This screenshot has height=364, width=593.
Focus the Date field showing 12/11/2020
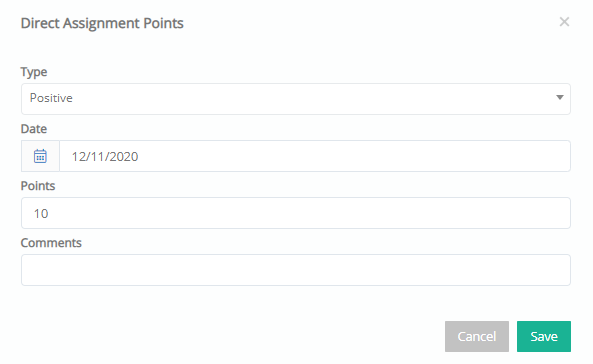pyautogui.click(x=315, y=156)
